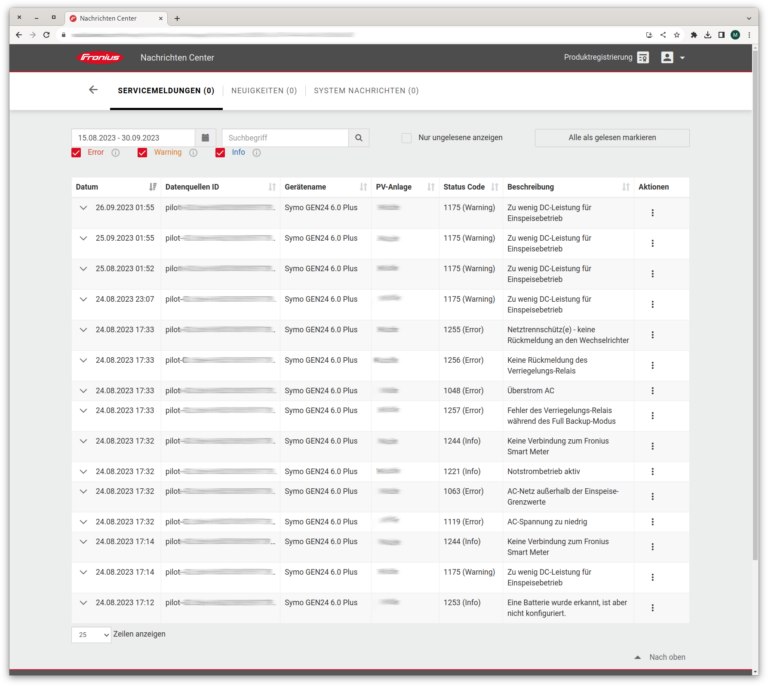This screenshot has height=686, width=768.
Task: Expand the 26.09.2023 01:55 message row
Action: point(83,208)
